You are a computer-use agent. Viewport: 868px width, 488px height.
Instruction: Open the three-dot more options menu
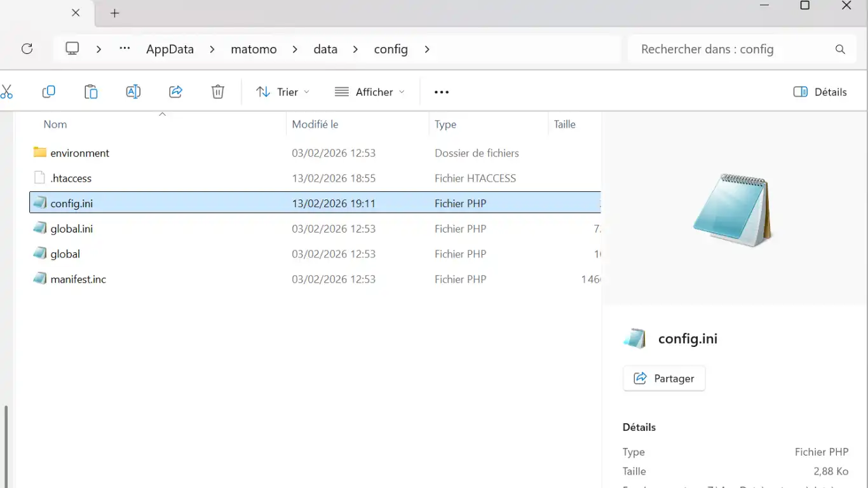[x=442, y=92]
